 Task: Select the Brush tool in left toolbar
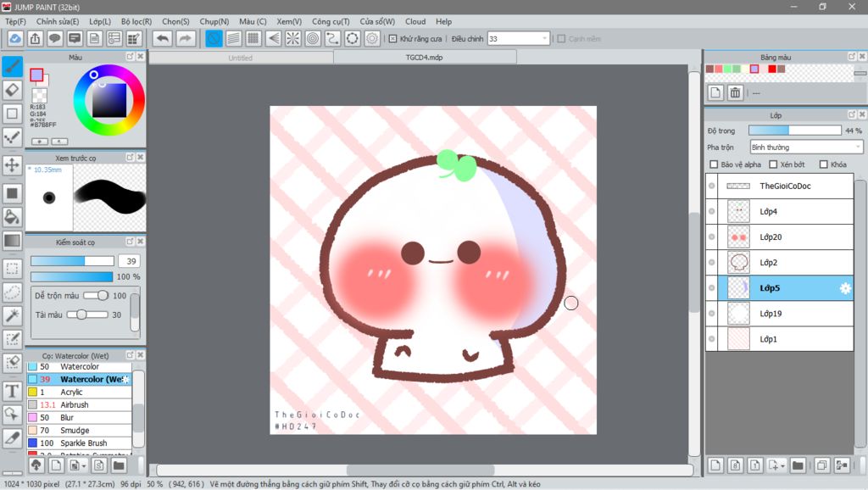coord(12,66)
